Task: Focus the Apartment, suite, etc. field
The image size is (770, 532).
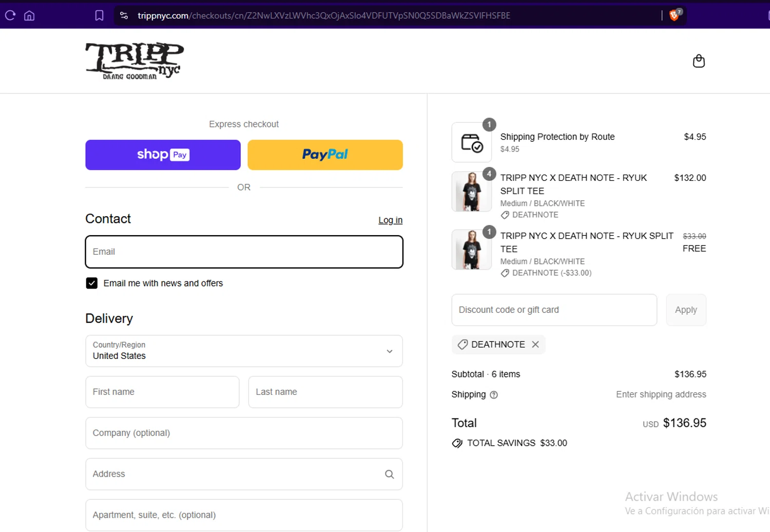Action: 244,515
